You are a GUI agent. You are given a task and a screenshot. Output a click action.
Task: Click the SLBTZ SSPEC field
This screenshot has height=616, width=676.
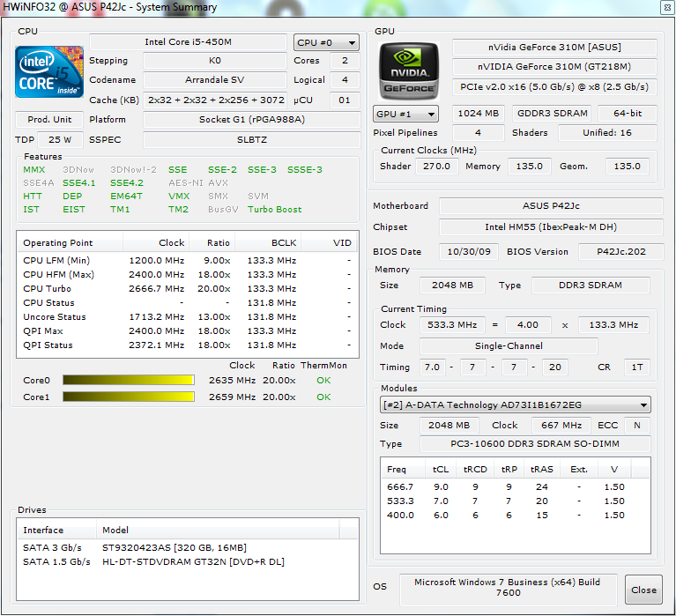tap(252, 139)
